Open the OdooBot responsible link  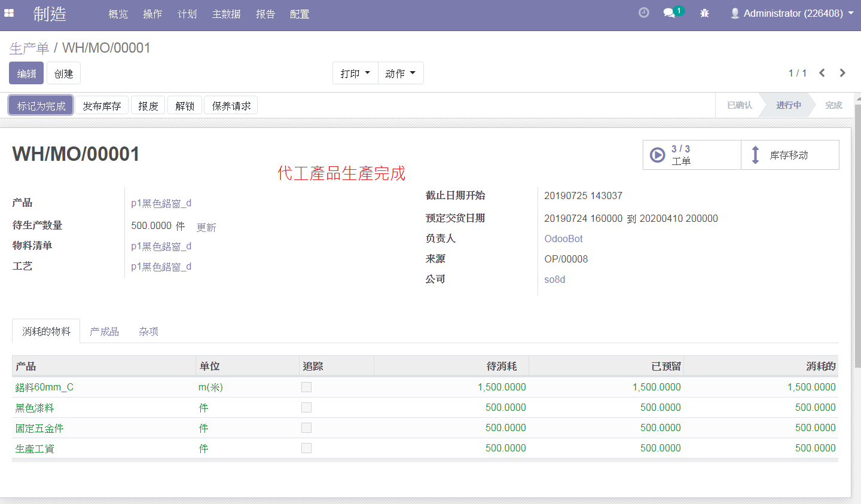click(563, 239)
